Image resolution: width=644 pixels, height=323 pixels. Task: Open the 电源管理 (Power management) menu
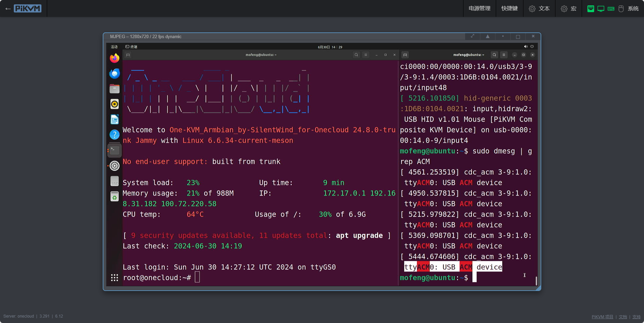[479, 8]
